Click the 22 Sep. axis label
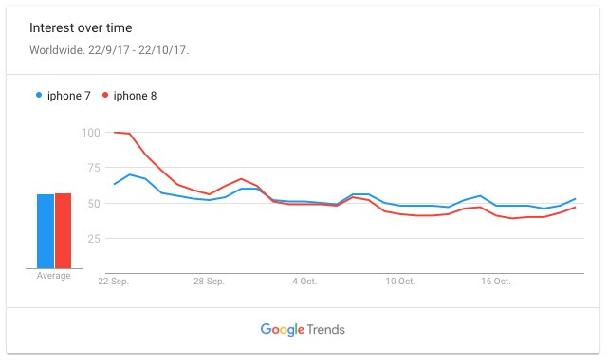Image resolution: width=608 pixels, height=364 pixels. coord(114,282)
